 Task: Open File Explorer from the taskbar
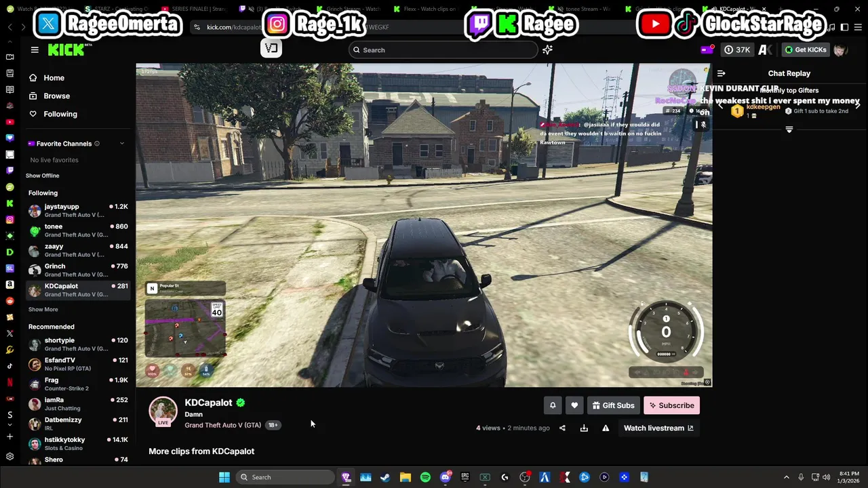(x=405, y=477)
